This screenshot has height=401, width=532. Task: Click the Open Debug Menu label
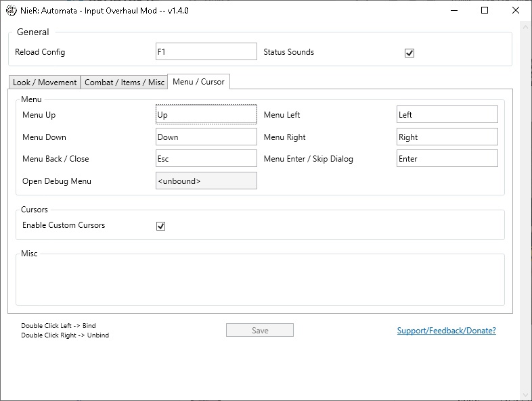point(57,181)
